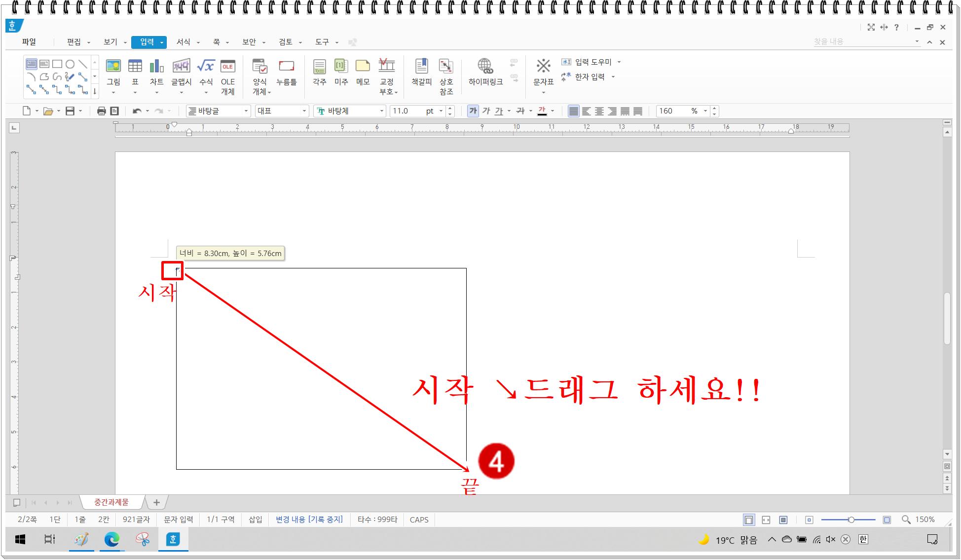Save the document with disk icon
Image resolution: width=961 pixels, height=560 pixels.
[x=70, y=111]
